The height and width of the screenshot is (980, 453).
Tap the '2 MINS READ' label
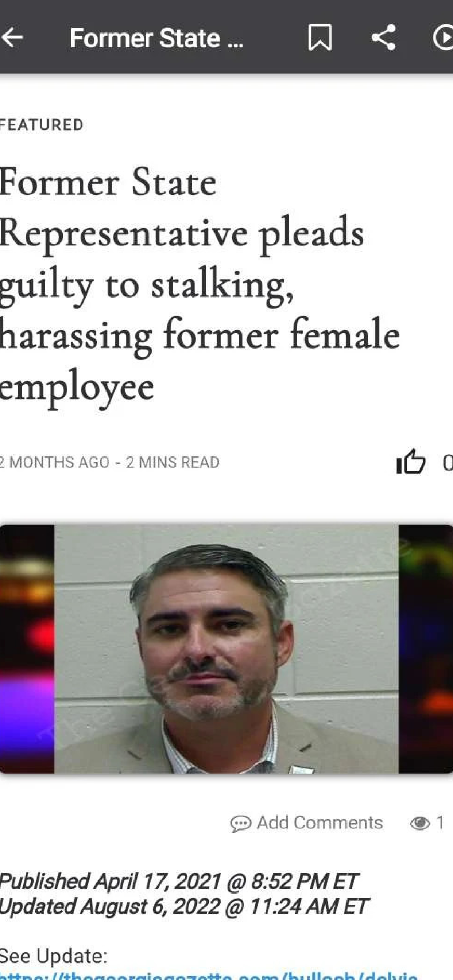click(173, 462)
